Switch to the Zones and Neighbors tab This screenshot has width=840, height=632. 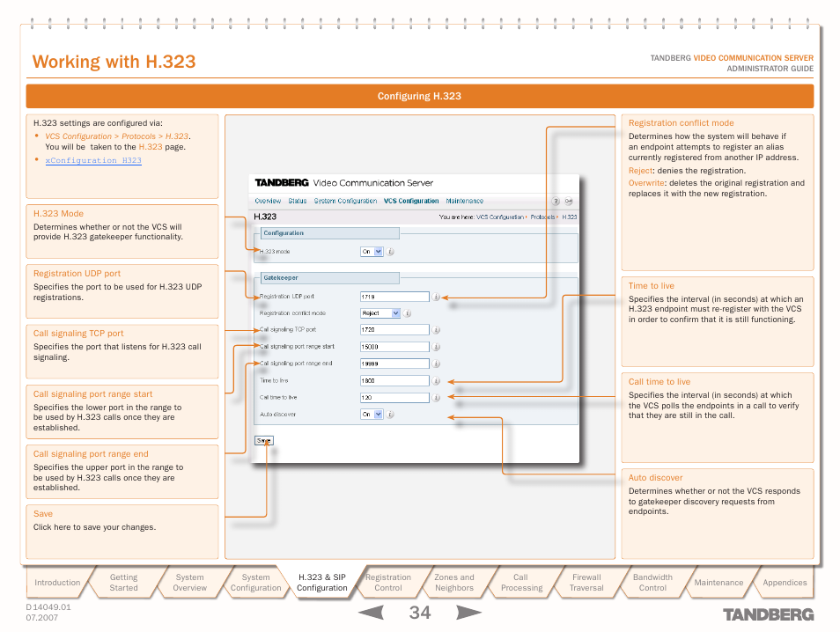[x=454, y=583]
